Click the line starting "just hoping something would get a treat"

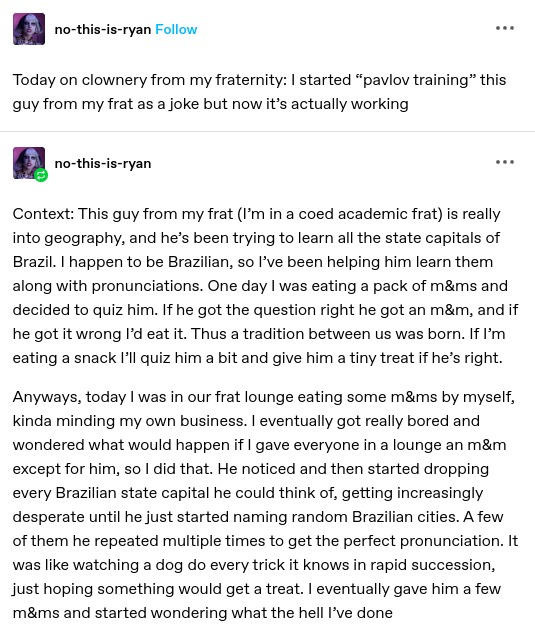pyautogui.click(x=257, y=589)
